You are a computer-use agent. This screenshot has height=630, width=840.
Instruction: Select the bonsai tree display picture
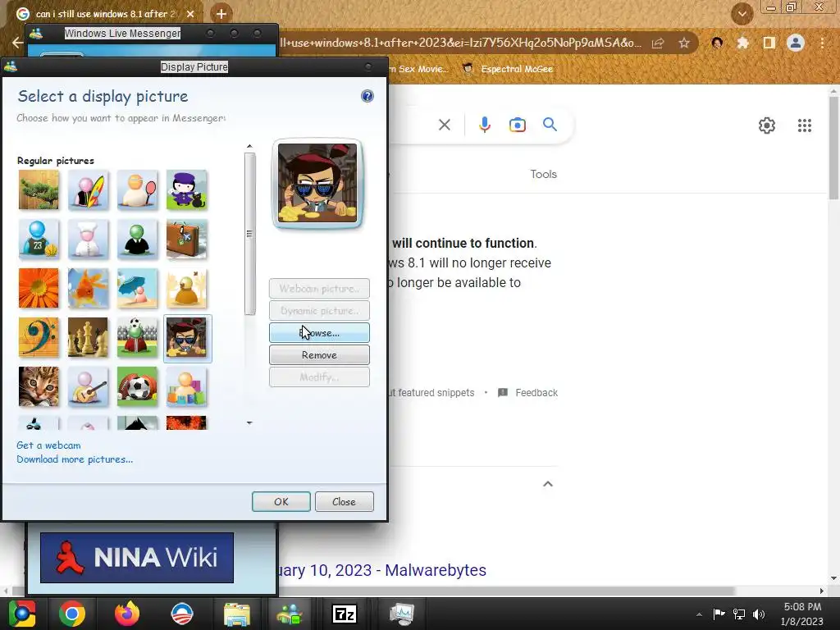[x=39, y=189]
